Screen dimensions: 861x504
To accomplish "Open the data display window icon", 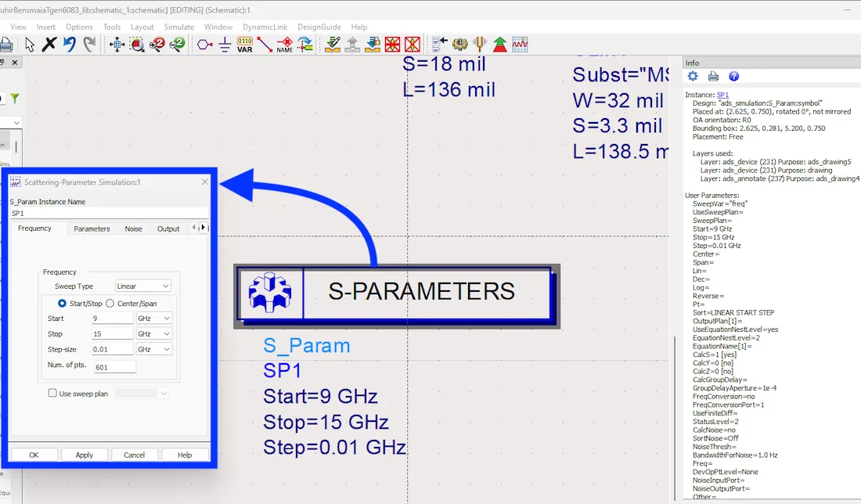I will point(520,45).
